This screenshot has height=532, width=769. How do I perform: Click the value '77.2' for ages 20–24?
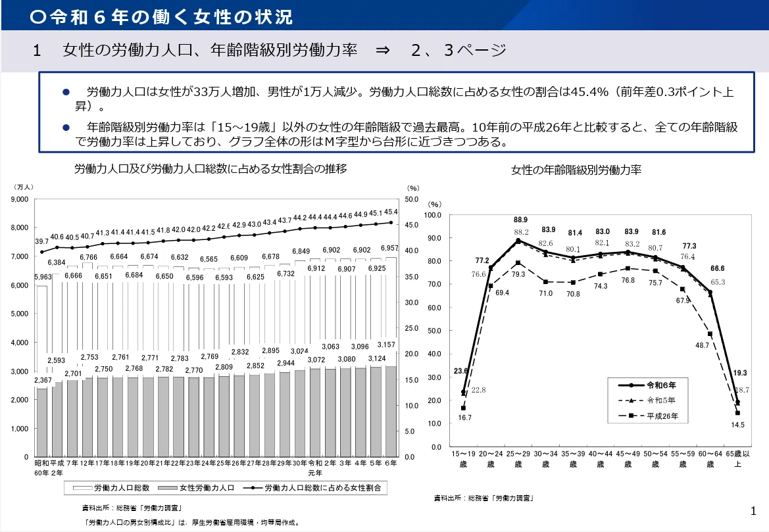click(x=482, y=260)
